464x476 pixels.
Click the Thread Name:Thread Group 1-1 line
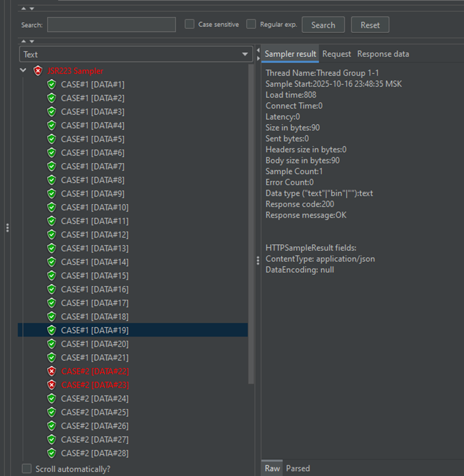[322, 73]
